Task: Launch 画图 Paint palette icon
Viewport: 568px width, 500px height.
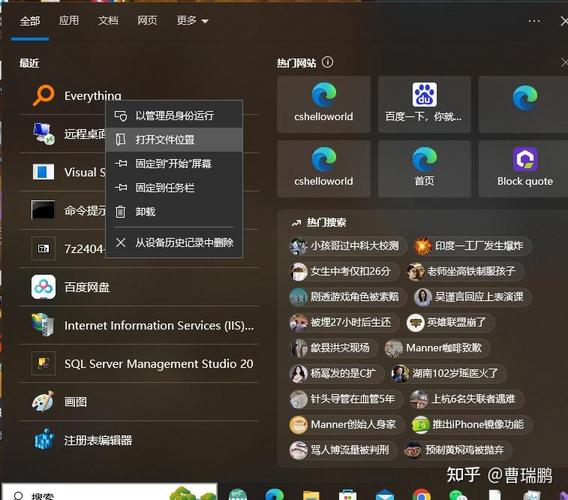Action: click(x=43, y=401)
